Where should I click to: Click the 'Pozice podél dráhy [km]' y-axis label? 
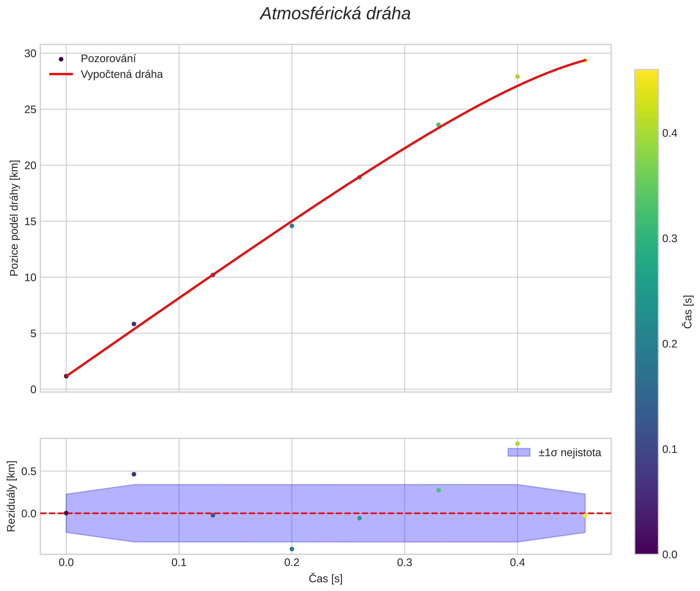pos(14,218)
